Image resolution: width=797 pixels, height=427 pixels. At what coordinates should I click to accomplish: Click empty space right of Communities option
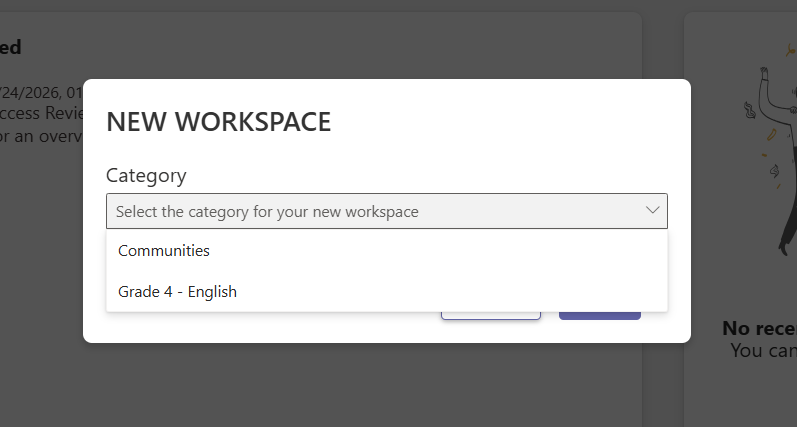pyautogui.click(x=437, y=251)
